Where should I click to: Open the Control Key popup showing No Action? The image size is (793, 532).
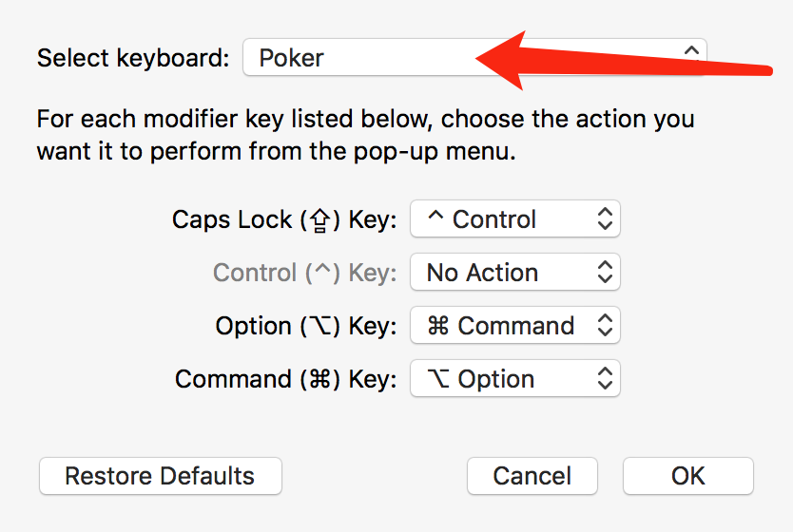click(514, 273)
